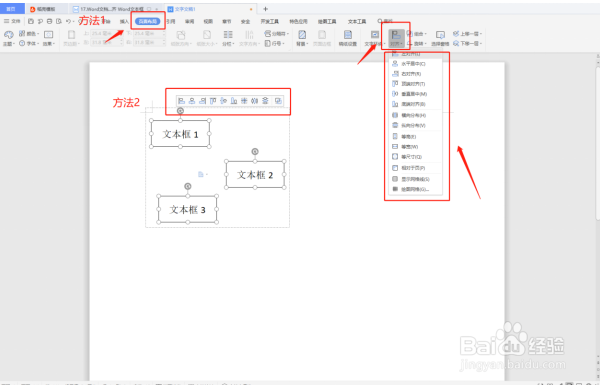This screenshot has width=600, height=386.
Task: Open the 文字环绕 text wrap dropdown
Action: pos(375,38)
